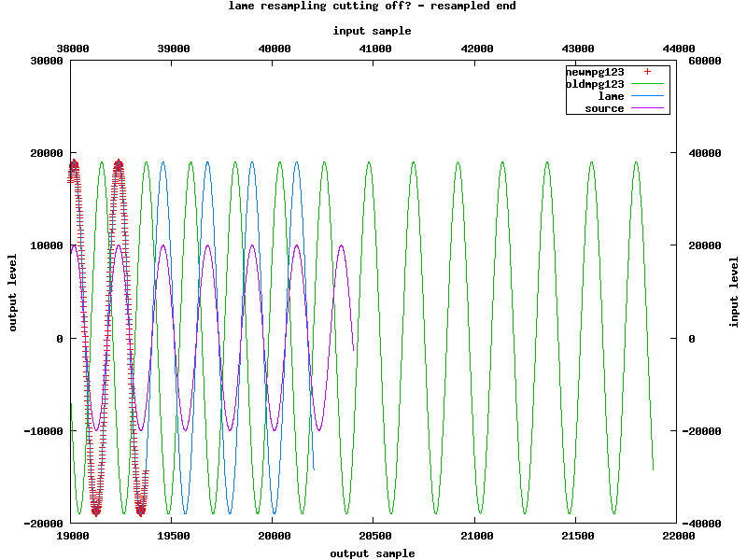Click the red plus marker in legend
Viewport: 747px width, 560px height.
646,72
